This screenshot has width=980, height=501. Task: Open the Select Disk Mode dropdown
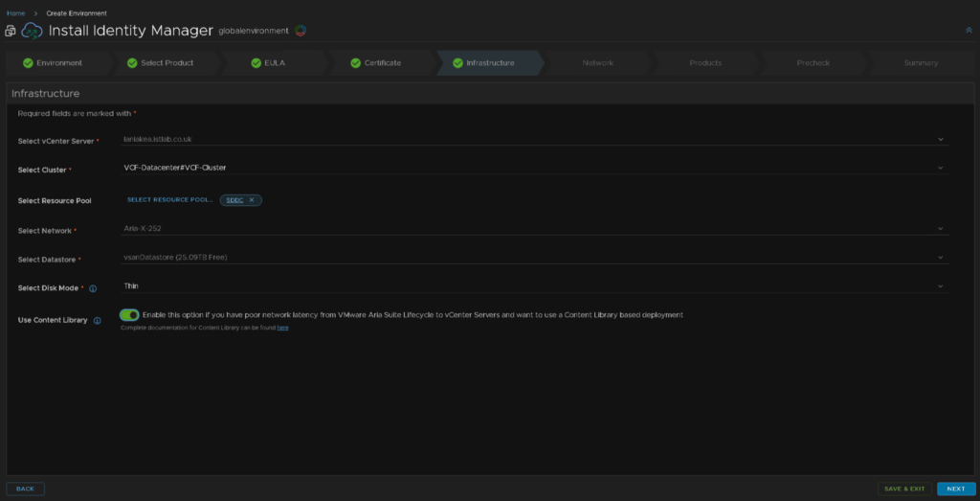[535, 285]
